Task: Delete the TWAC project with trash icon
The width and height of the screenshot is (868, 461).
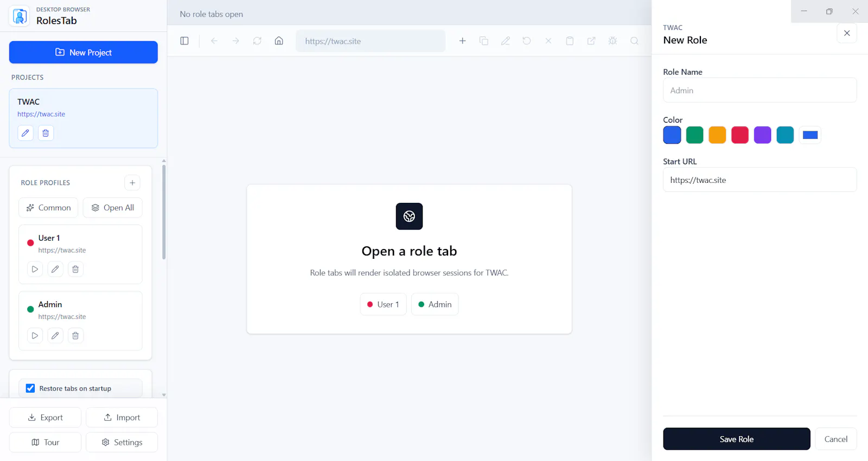Action: coord(46,133)
